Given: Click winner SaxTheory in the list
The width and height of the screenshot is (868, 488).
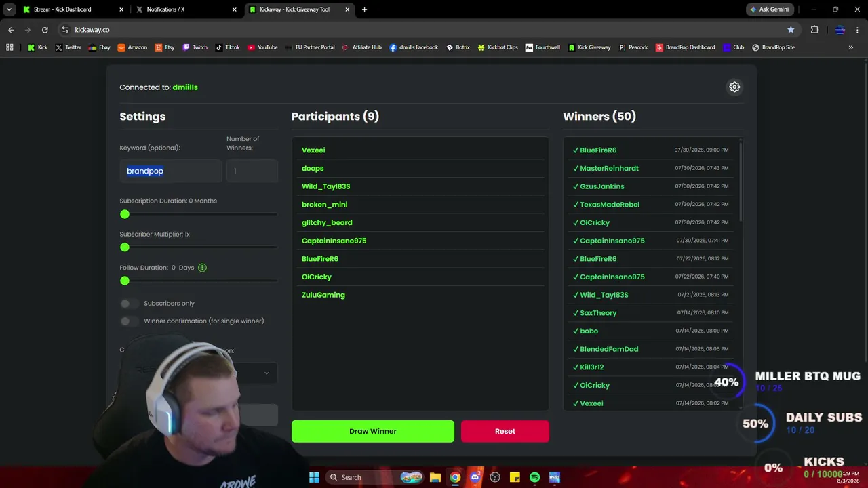Looking at the screenshot, I should (x=598, y=313).
